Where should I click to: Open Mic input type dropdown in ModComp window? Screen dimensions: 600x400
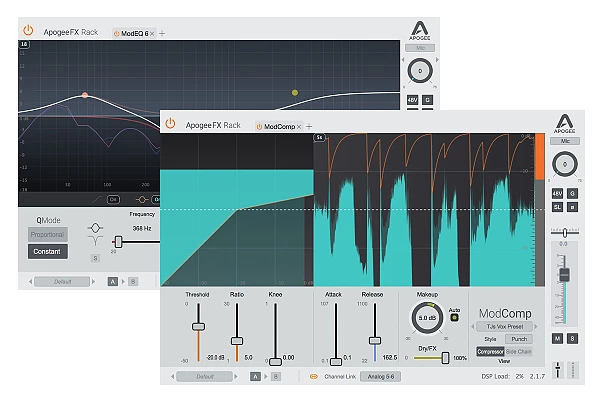coord(565,141)
